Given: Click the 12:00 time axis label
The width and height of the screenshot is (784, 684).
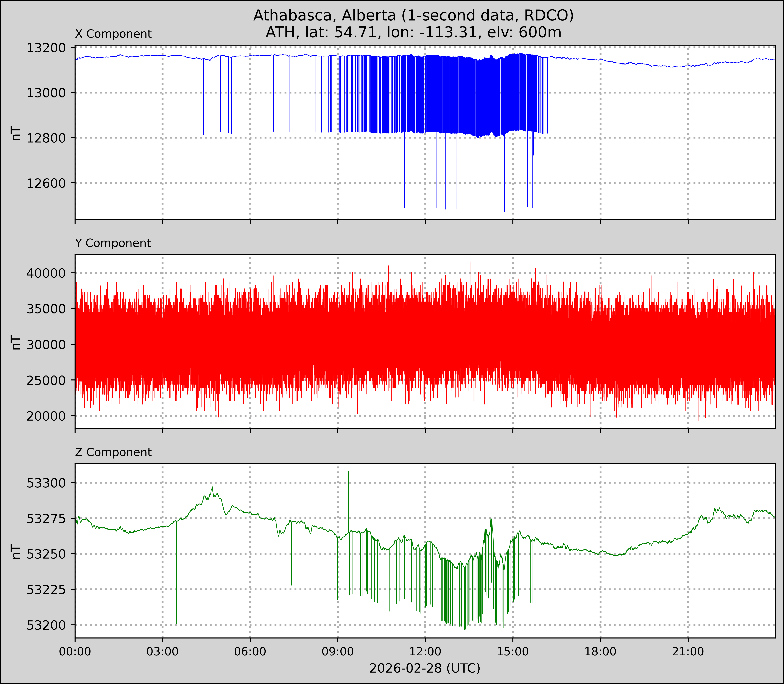Looking at the screenshot, I should pyautogui.click(x=425, y=652).
